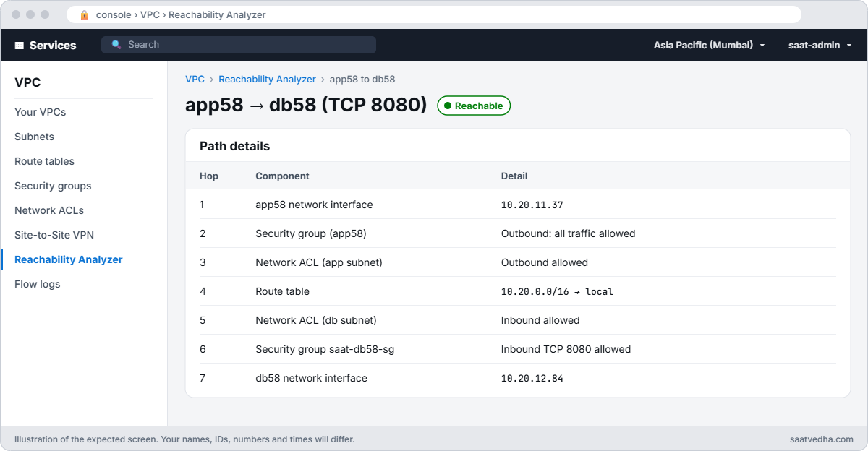Click 'app58 network interface' in hop 1
This screenshot has width=868, height=451.
[314, 205]
